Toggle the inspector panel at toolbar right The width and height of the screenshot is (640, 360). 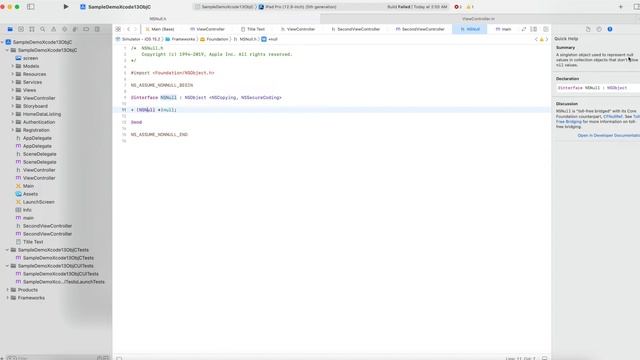pyautogui.click(x=638, y=7)
